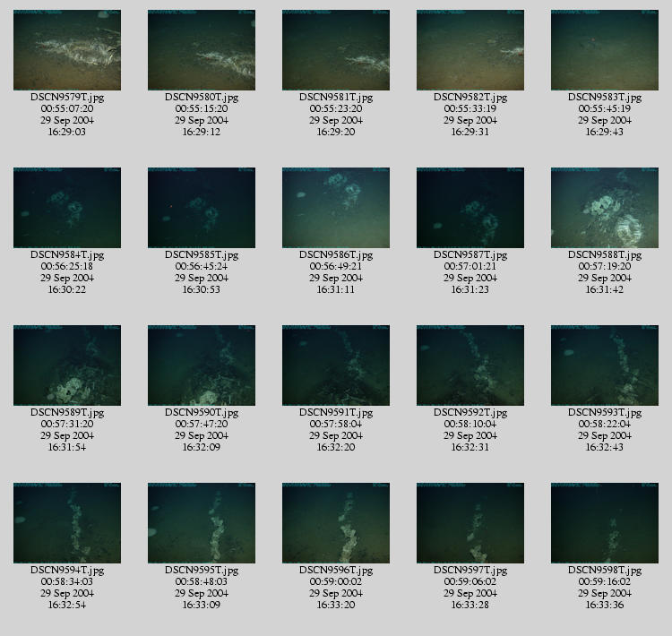Screen dimensions: 672x636
Task: Open the DSCN9590T.jpg picture
Action: pyautogui.click(x=202, y=365)
